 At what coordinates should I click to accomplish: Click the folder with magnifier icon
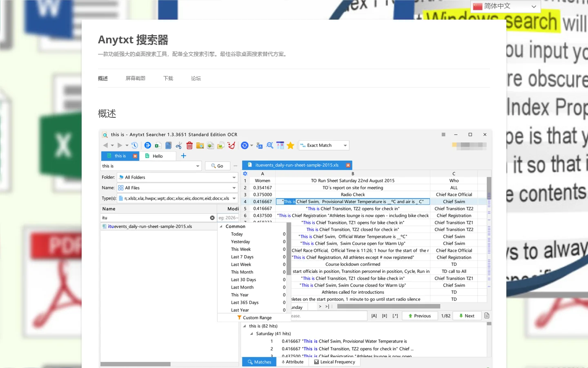click(x=200, y=145)
